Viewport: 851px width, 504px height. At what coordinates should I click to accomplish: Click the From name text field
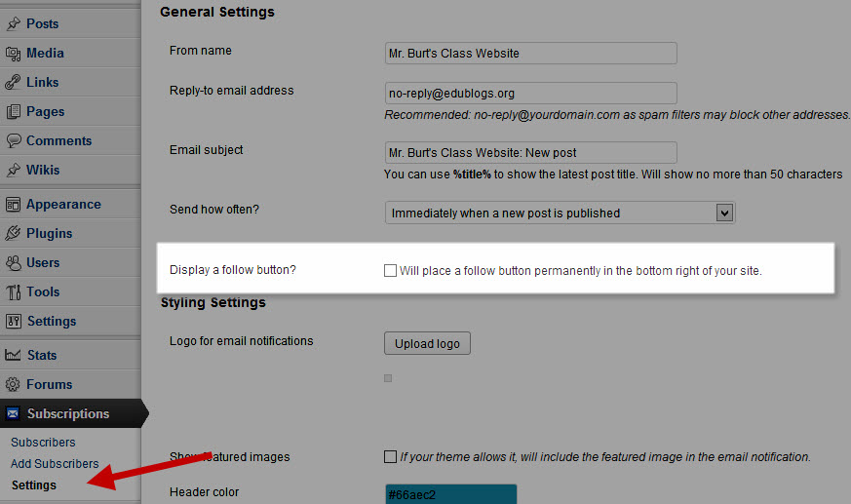click(530, 53)
